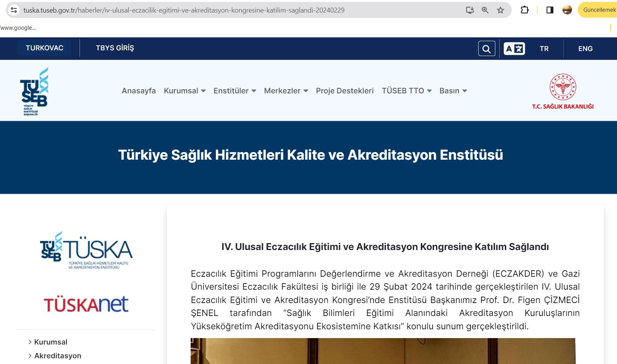Switch site language to TR
The image size is (617, 364).
tap(544, 48)
